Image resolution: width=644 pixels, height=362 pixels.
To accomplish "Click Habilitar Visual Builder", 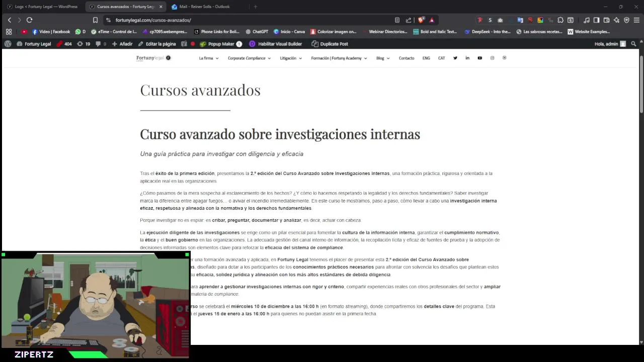I will [276, 44].
